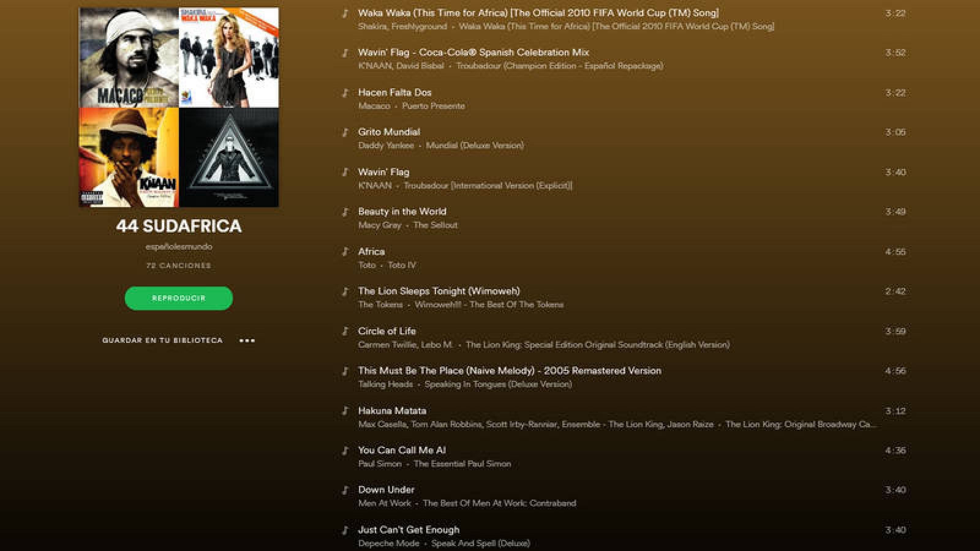Open the three-dots more options menu
Screen dimensions: 980x551
pos(247,340)
